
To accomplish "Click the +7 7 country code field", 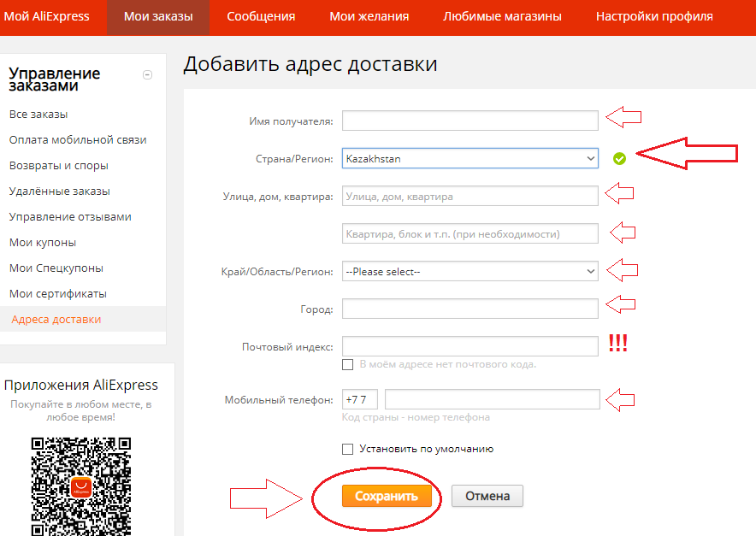I will (x=360, y=399).
